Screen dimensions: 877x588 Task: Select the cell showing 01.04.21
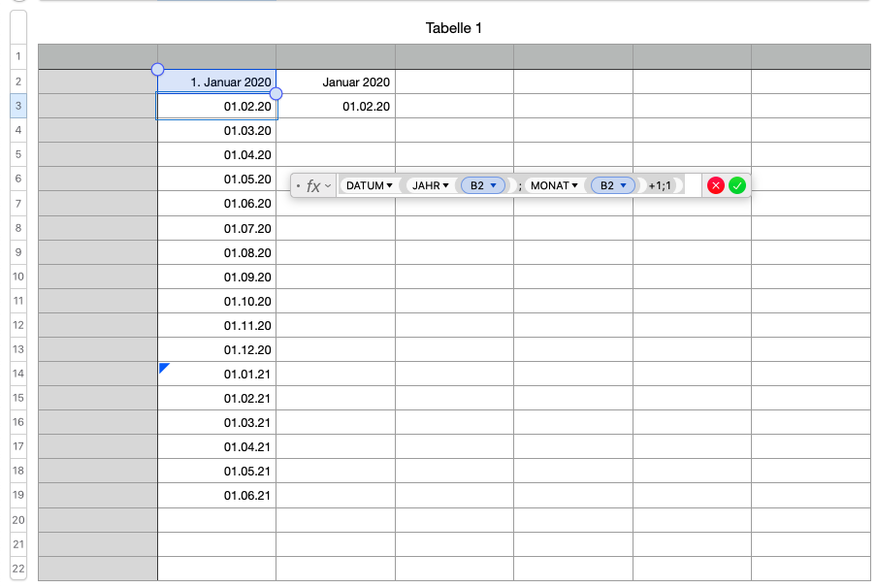217,446
